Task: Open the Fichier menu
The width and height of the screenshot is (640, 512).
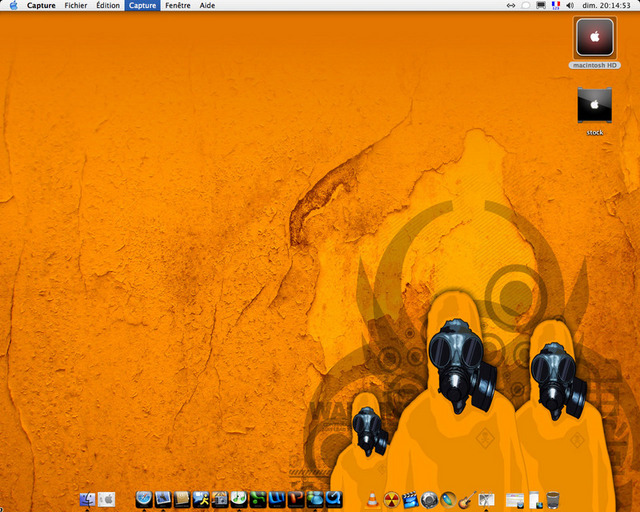Action: click(x=76, y=5)
